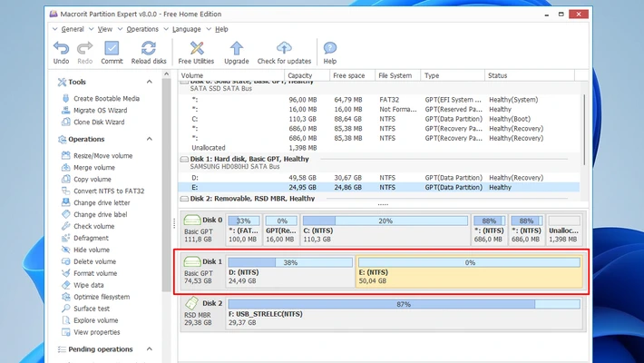
Task: Click left panel vertical scrollbar
Action: pyautogui.click(x=166, y=185)
